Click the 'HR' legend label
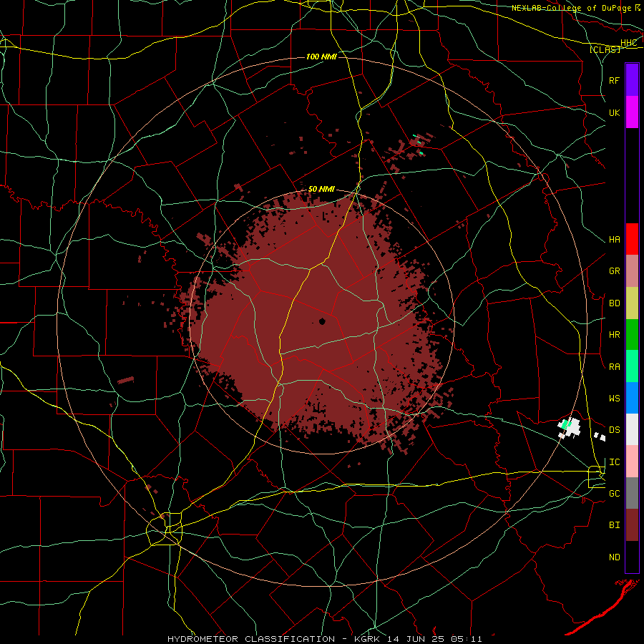 click(x=615, y=335)
